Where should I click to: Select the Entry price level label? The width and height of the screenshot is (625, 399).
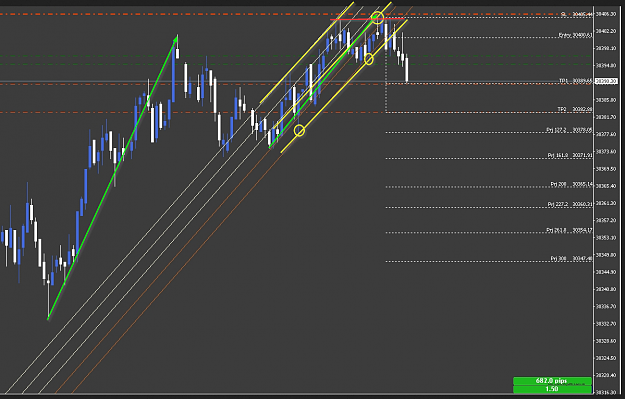pos(575,35)
